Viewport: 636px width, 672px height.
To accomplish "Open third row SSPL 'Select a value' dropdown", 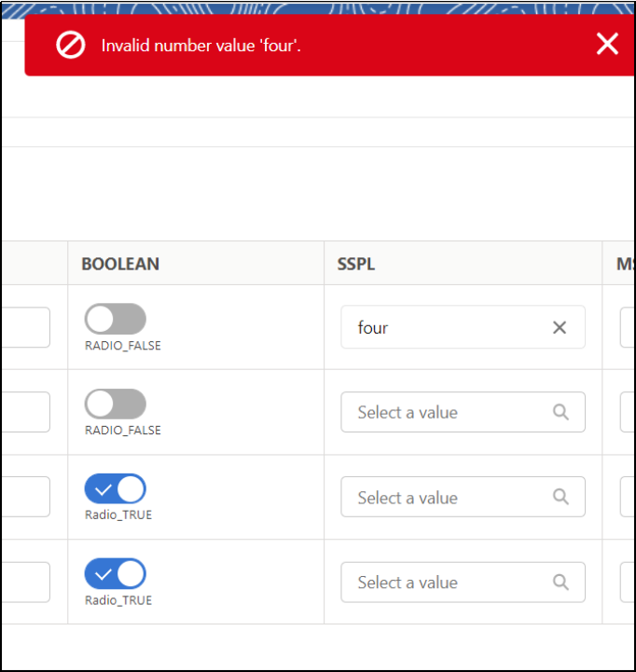I will (463, 497).
